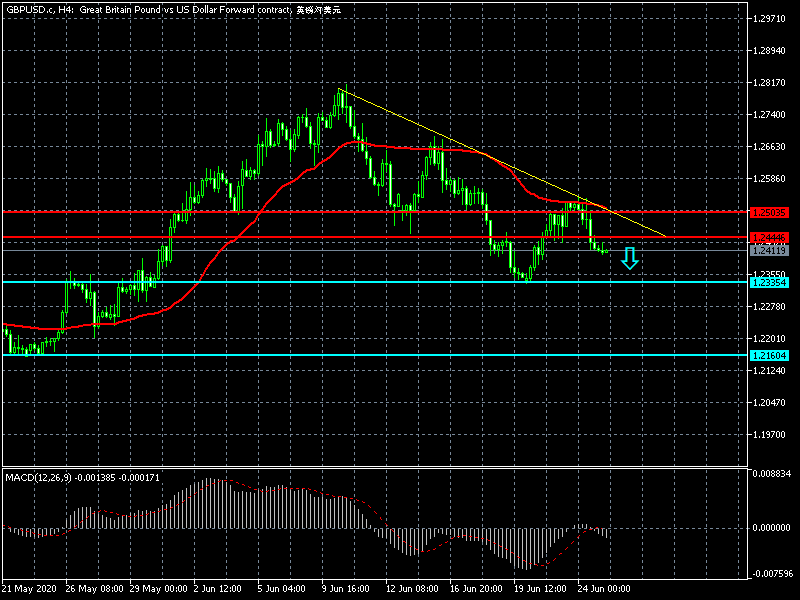The height and width of the screenshot is (600, 800).
Task: Click the MACD 0.008834 scale value
Action: coord(771,474)
